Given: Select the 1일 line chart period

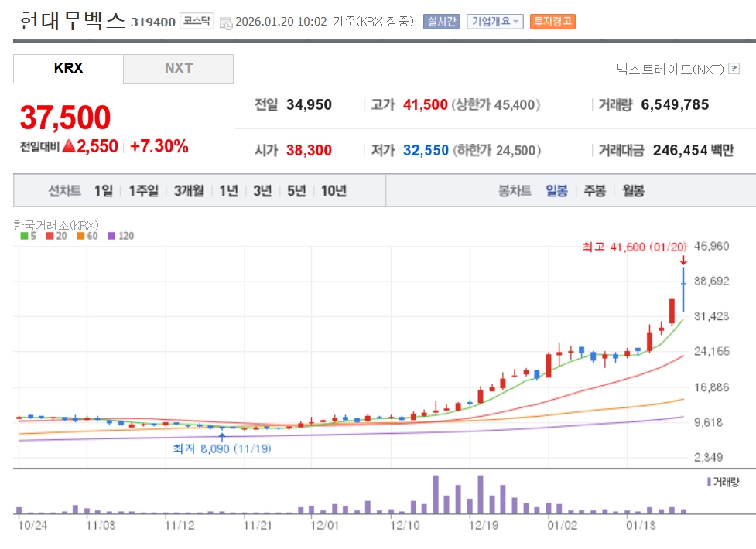Looking at the screenshot, I should [x=104, y=190].
